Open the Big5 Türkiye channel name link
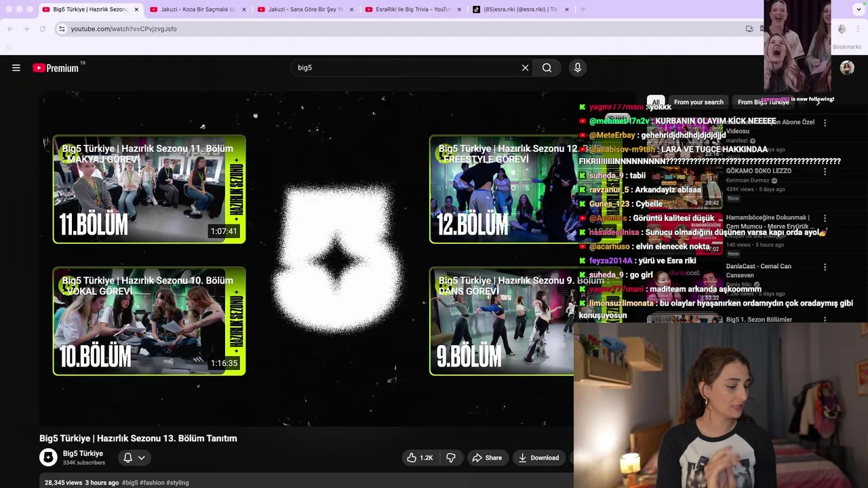 click(83, 453)
